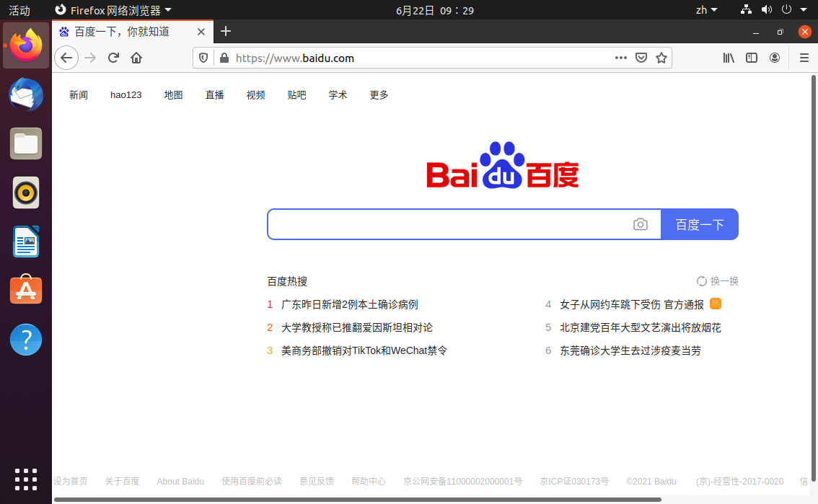The image size is (818, 504).
Task: Click 百度热搜 heading
Action: click(287, 281)
